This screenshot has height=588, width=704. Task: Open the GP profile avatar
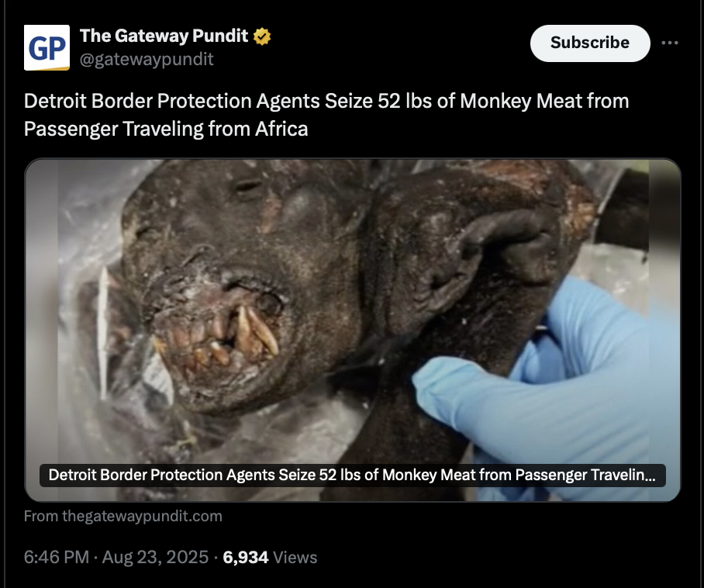(47, 47)
